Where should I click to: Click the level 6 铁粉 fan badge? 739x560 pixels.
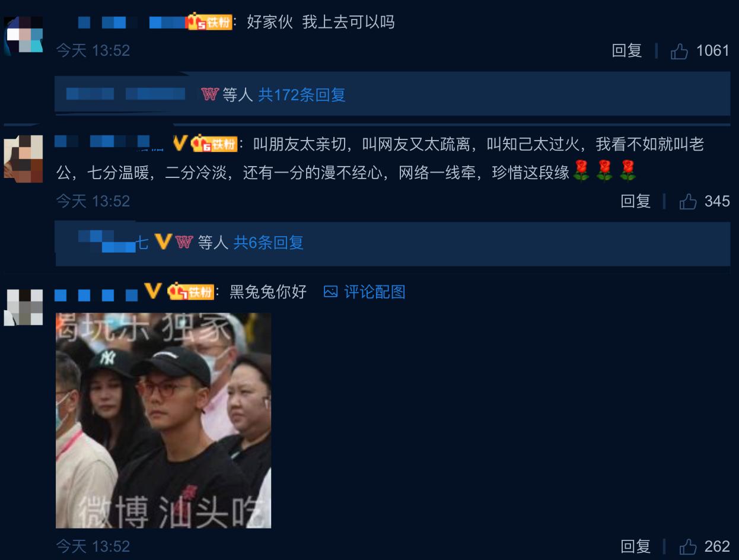click(215, 144)
